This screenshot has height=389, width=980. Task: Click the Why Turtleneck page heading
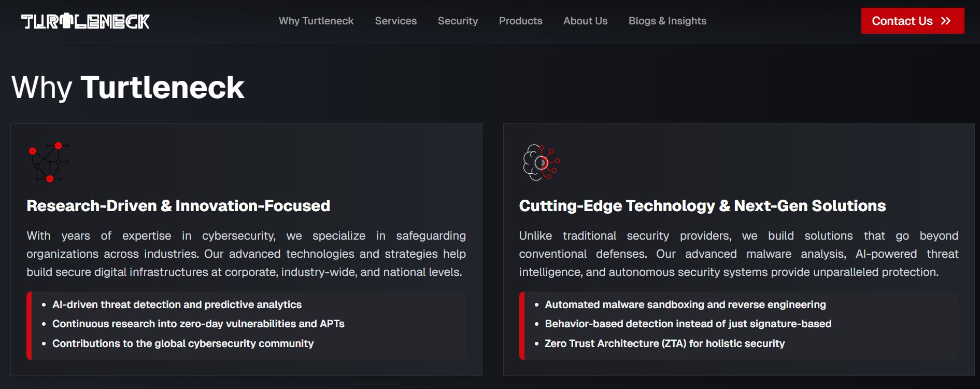pyautogui.click(x=127, y=87)
